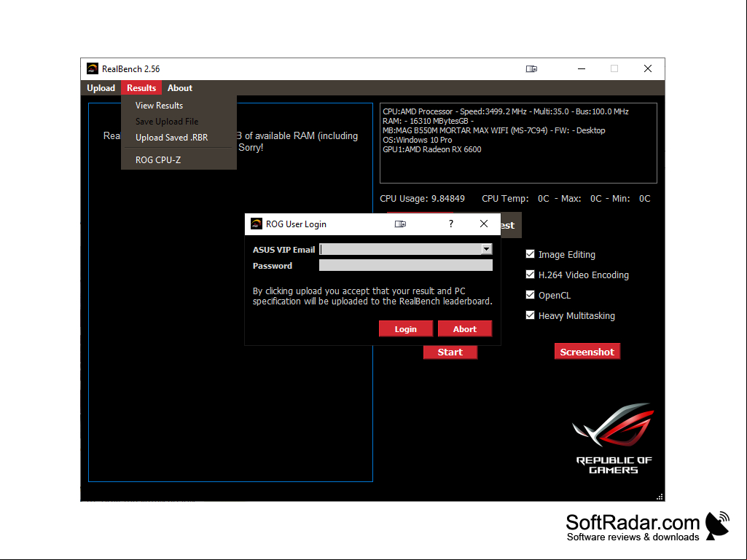
Task: Click the RealBench app icon in title bar
Action: 93,69
